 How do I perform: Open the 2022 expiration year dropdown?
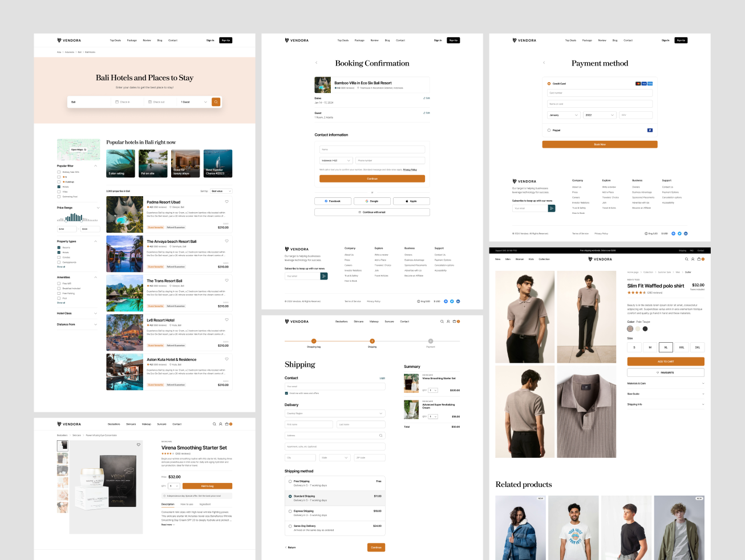point(599,115)
